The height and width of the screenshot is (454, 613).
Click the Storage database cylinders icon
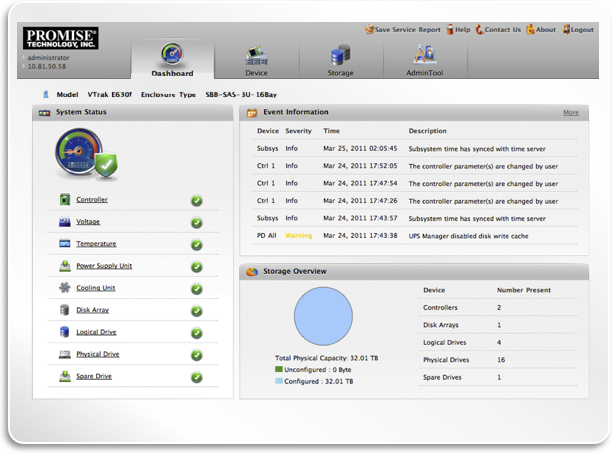pos(341,54)
